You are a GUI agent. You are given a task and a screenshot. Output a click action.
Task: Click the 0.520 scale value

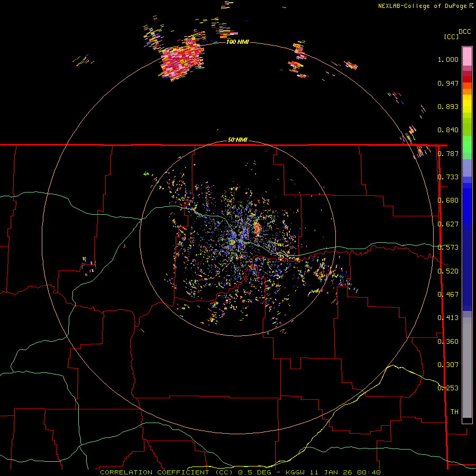(x=448, y=271)
